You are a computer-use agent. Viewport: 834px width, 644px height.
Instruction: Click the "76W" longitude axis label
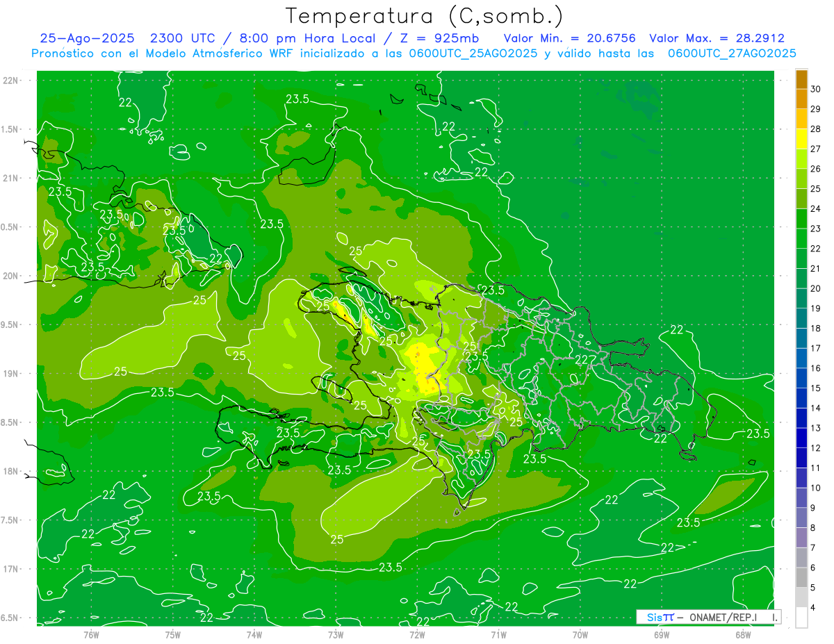(91, 634)
